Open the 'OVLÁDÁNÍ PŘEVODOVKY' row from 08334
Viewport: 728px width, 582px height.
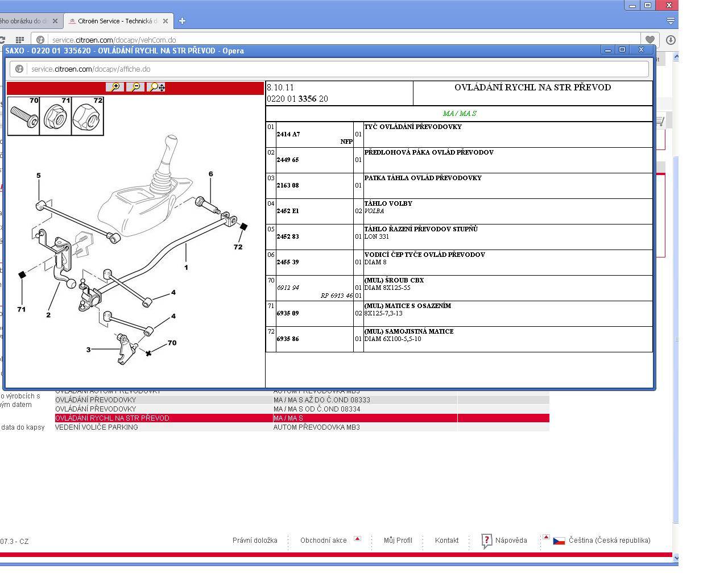click(x=302, y=409)
